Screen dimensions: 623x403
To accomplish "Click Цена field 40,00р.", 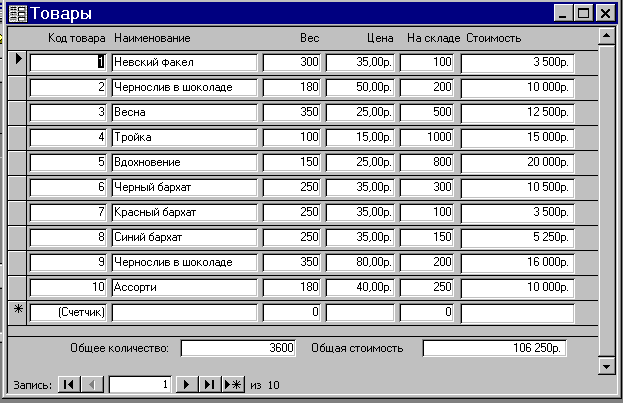I will pyautogui.click(x=360, y=288).
